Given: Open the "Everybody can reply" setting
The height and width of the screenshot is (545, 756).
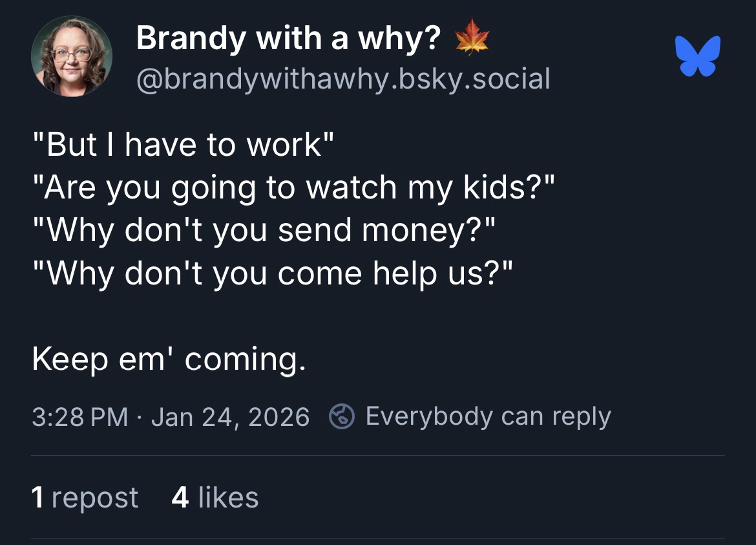Looking at the screenshot, I should pyautogui.click(x=488, y=416).
